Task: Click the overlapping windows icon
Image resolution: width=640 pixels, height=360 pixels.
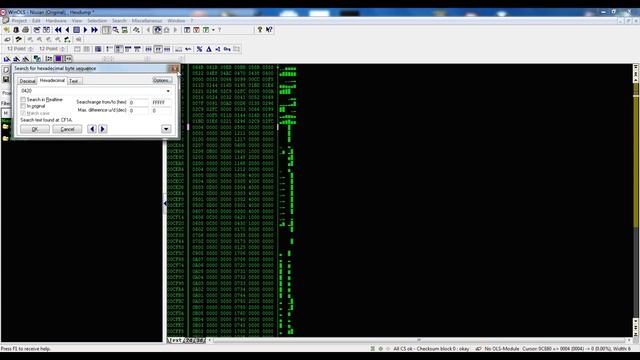Action: click(x=37, y=59)
